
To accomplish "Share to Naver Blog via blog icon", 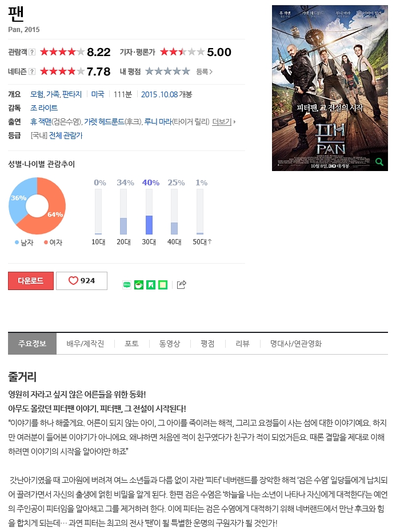I will [x=127, y=285].
